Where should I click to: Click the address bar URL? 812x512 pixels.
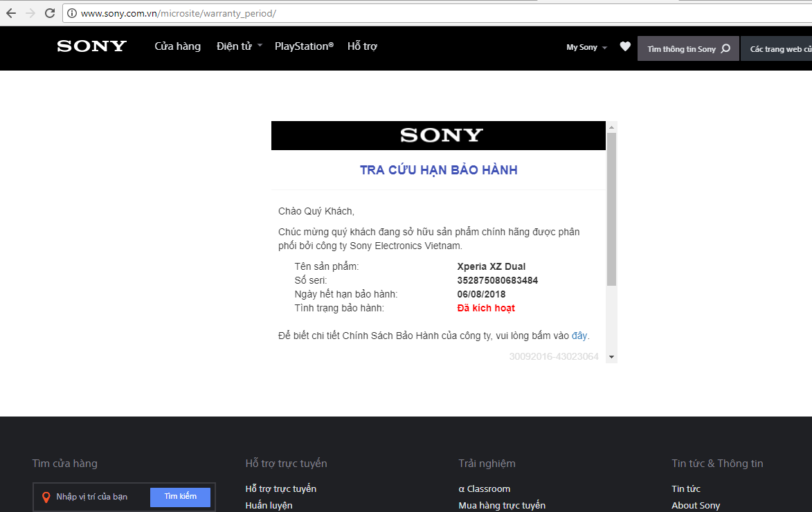178,13
